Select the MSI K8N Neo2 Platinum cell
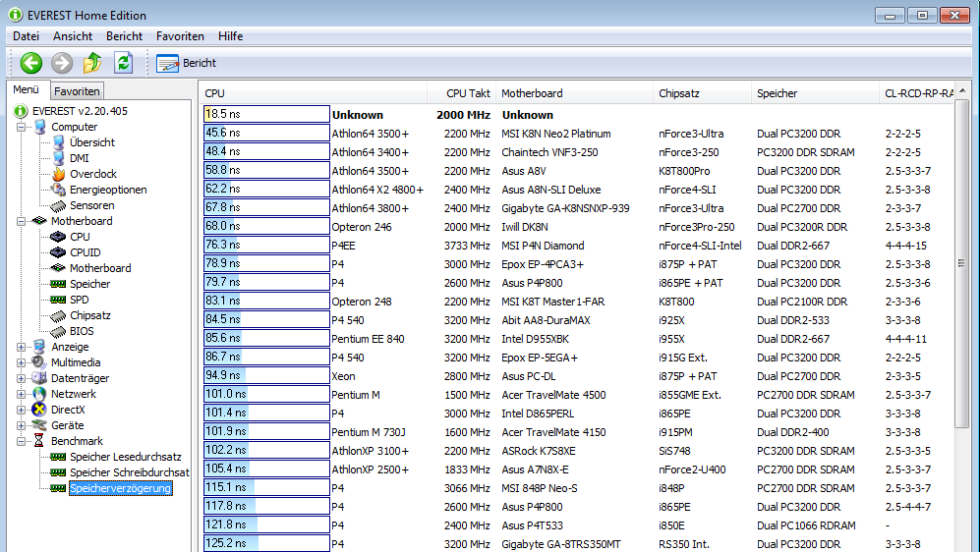 556,134
